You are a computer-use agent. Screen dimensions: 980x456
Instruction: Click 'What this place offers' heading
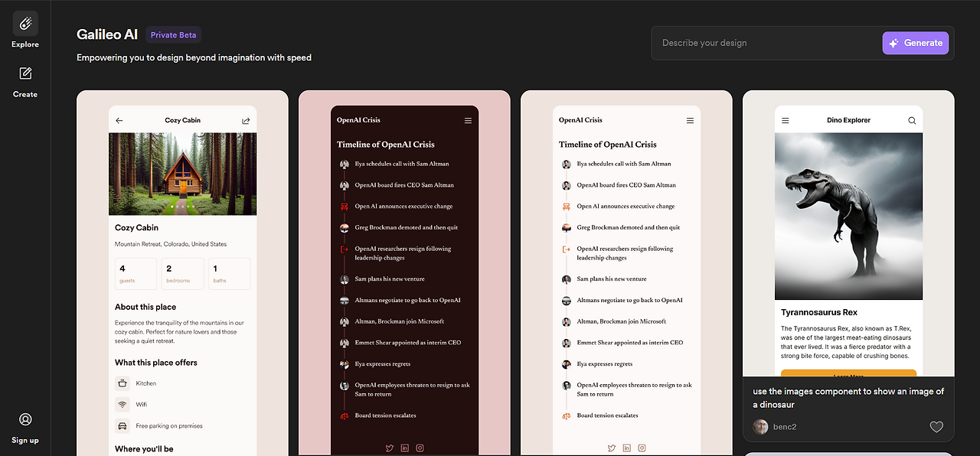pyautogui.click(x=156, y=363)
